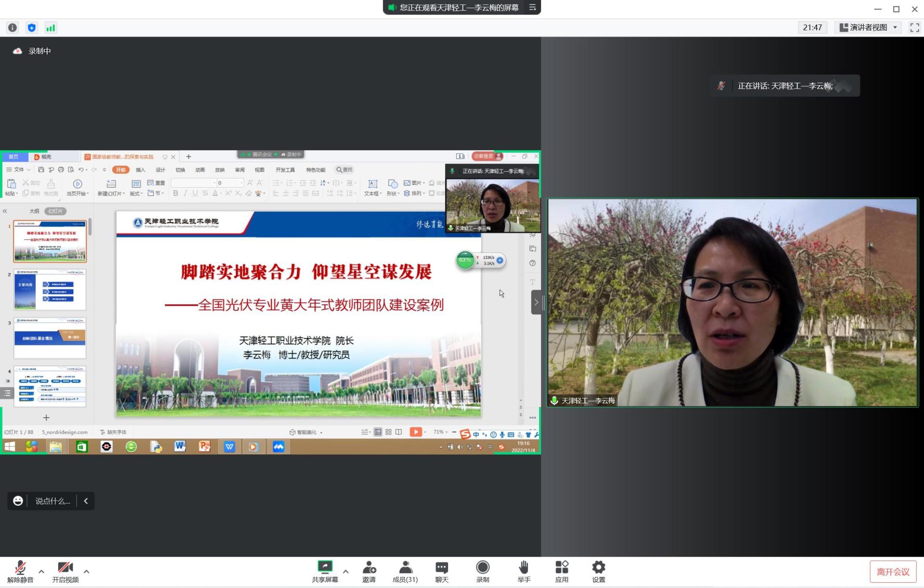
Task: Toggle fullscreen mode in top-right corner
Action: pyautogui.click(x=914, y=27)
